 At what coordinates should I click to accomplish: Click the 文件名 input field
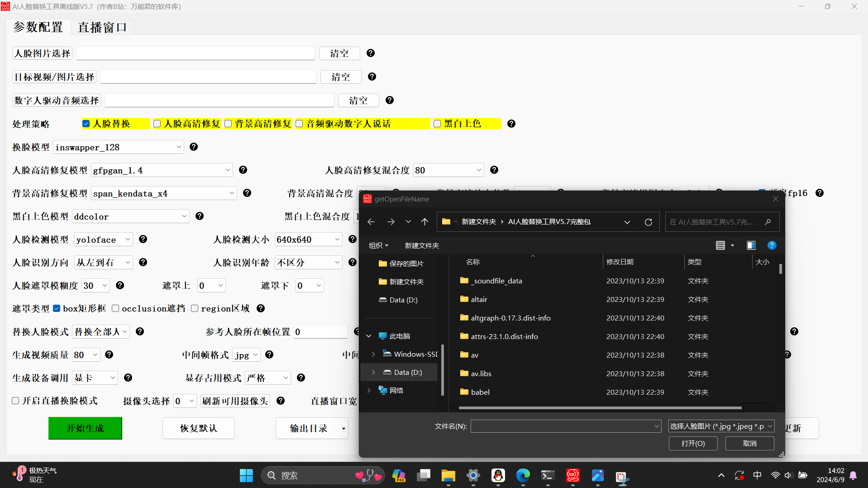click(x=561, y=426)
